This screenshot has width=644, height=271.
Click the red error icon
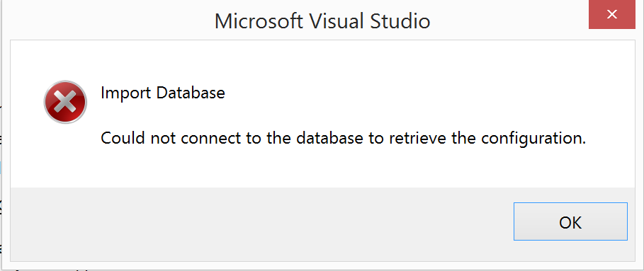pos(65,102)
